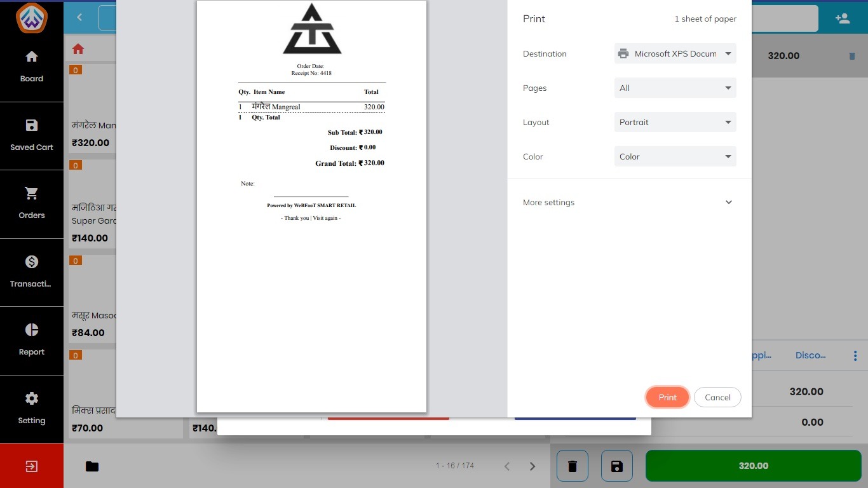Click the Print button
The height and width of the screenshot is (488, 868).
667,397
